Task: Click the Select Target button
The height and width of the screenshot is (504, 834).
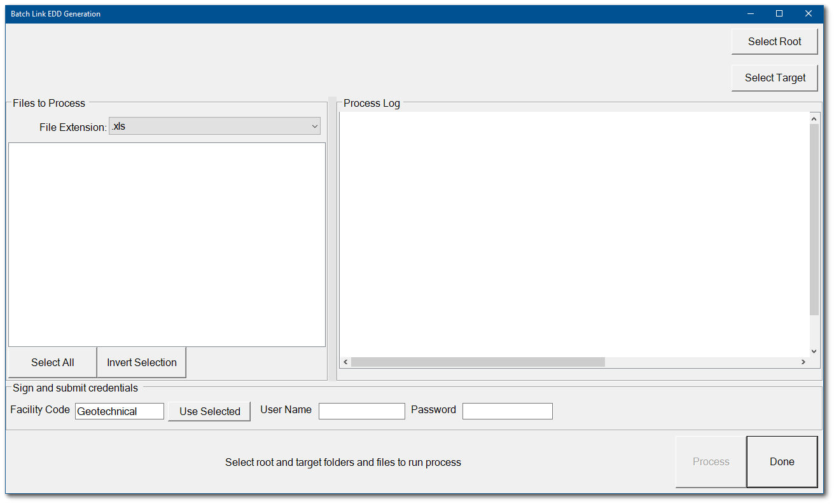Action: click(774, 78)
